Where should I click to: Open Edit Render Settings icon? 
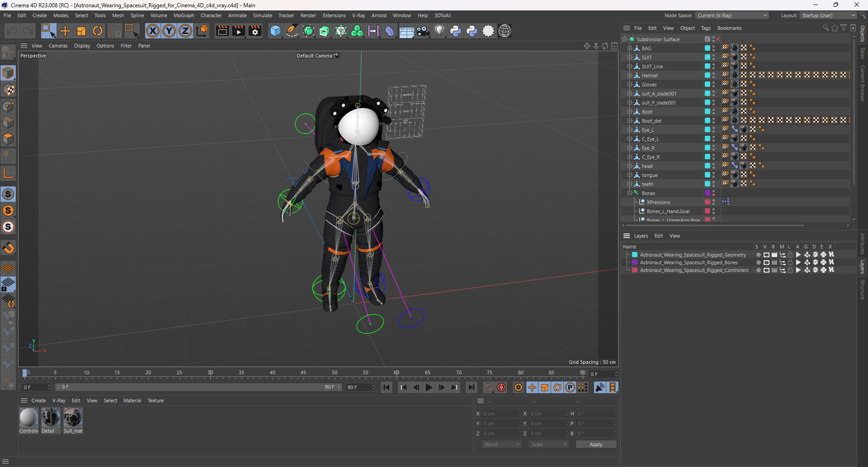click(255, 31)
